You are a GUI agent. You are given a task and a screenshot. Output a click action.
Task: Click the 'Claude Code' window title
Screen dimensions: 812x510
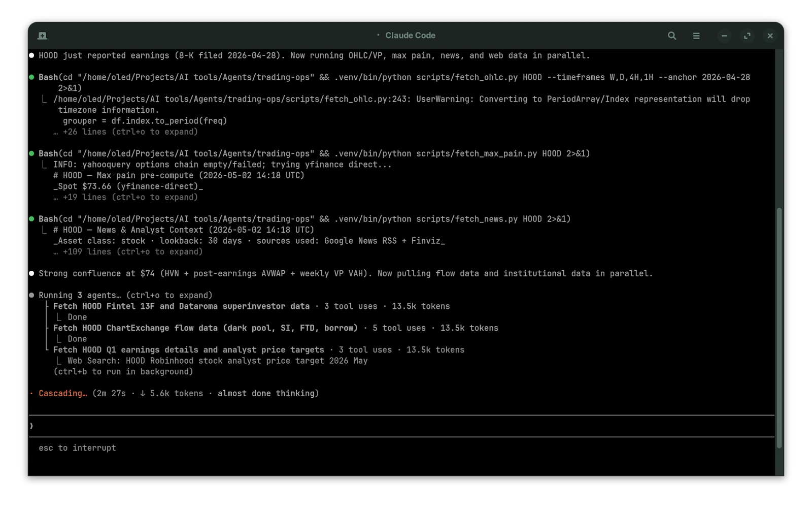click(x=410, y=36)
